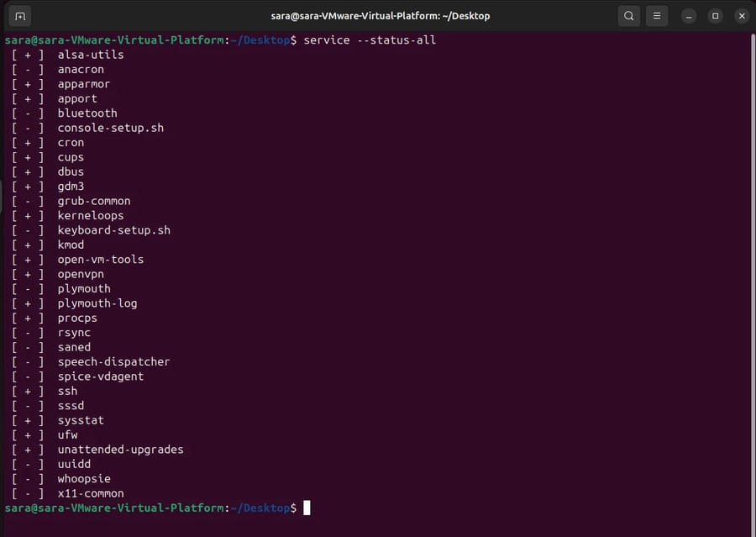Click the 'keyboard-setup.sh' line
Screen dimensions: 756x537
click(x=91, y=230)
